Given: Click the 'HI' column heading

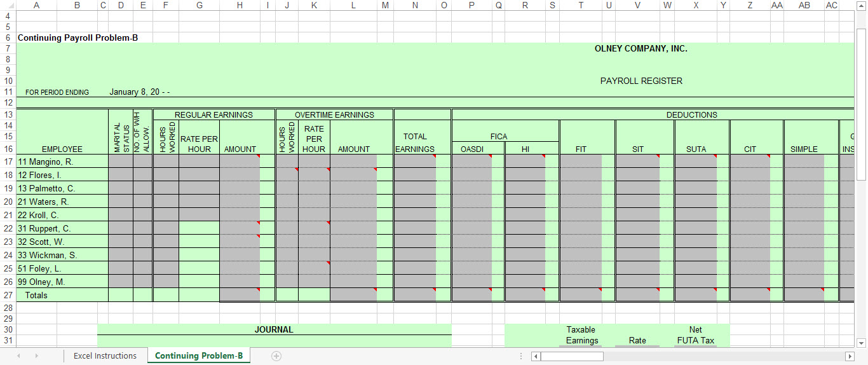Looking at the screenshot, I should click(x=526, y=149).
